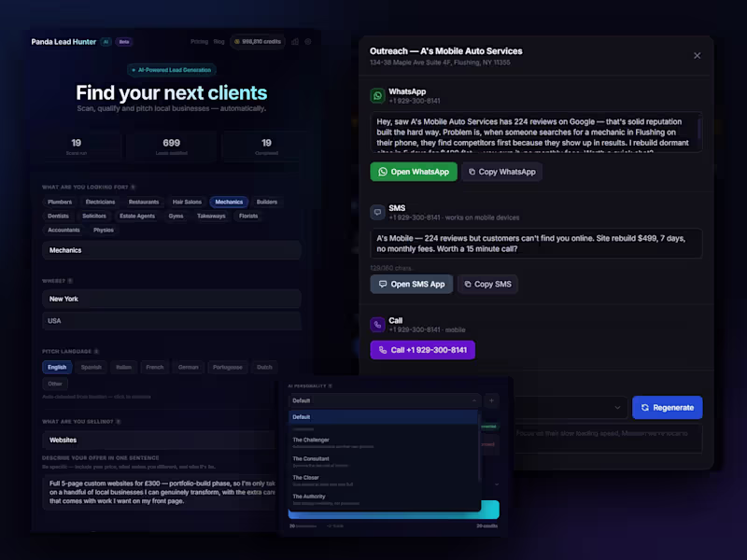747x560 pixels.
Task: Select 'The Challenger' personality option
Action: [x=384, y=442]
